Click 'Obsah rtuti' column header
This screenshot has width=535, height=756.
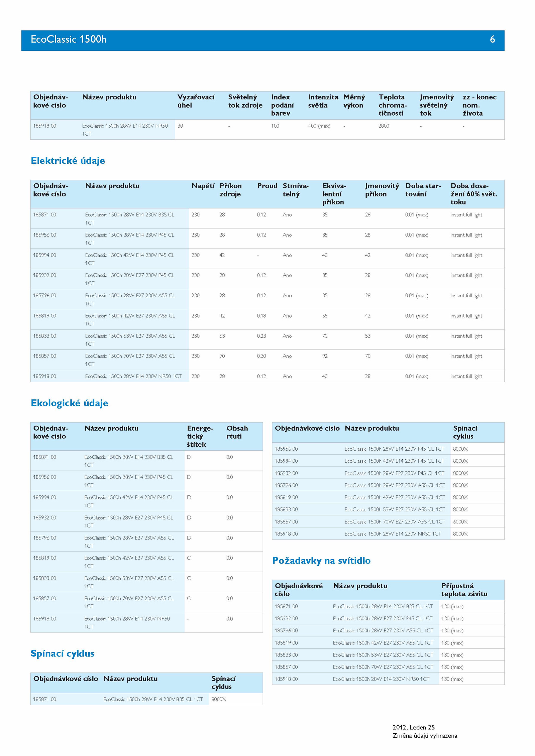237,432
